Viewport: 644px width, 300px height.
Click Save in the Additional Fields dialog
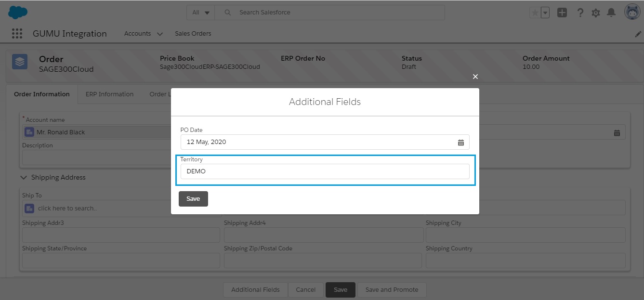pyautogui.click(x=193, y=199)
